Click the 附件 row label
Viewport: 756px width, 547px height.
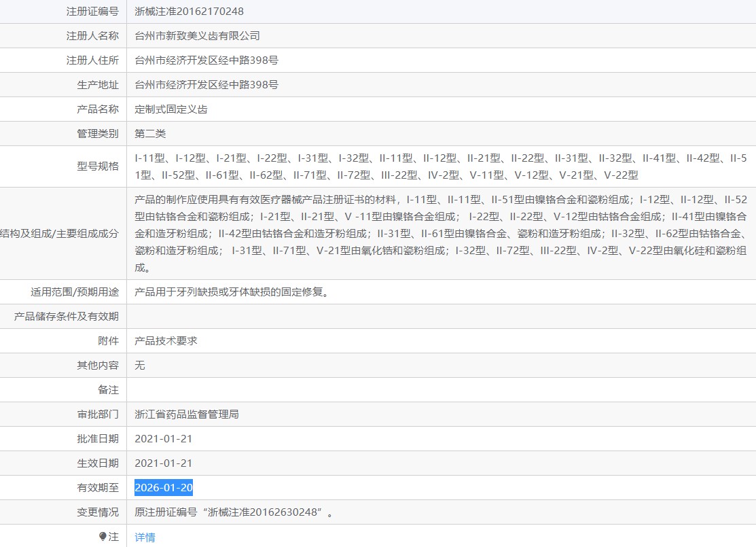tap(109, 341)
